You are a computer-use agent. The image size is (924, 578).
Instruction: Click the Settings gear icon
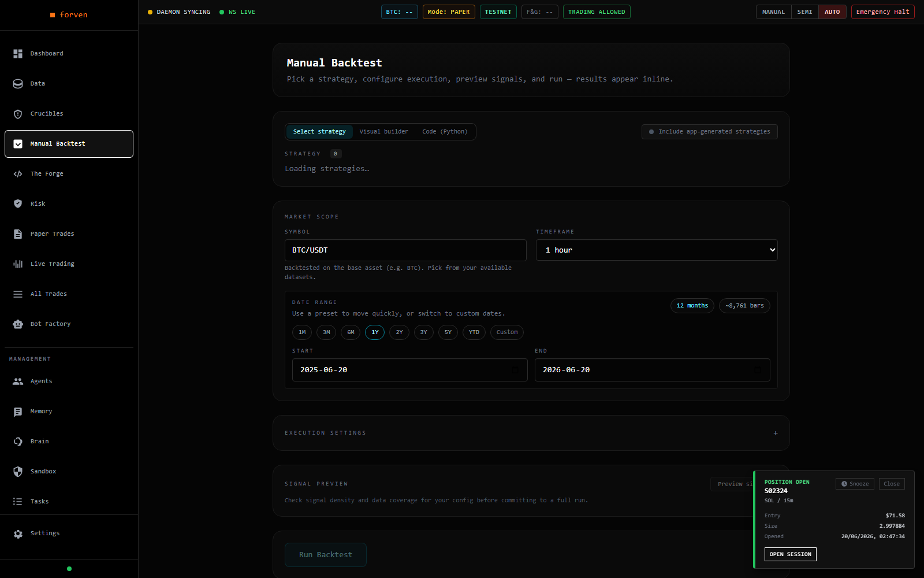[x=18, y=533]
